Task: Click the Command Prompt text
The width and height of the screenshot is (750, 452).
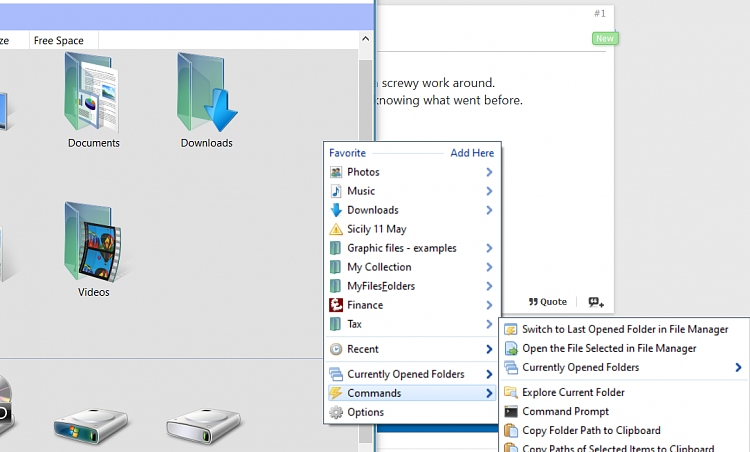Action: (x=565, y=412)
